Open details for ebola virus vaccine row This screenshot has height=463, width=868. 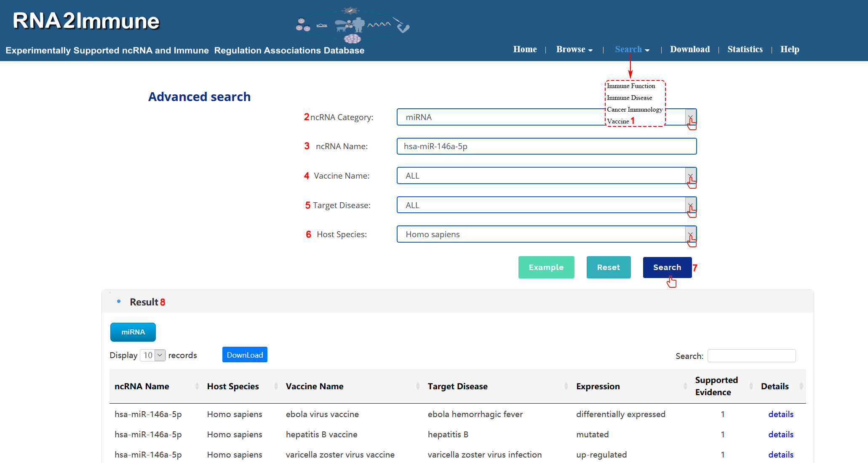(780, 414)
